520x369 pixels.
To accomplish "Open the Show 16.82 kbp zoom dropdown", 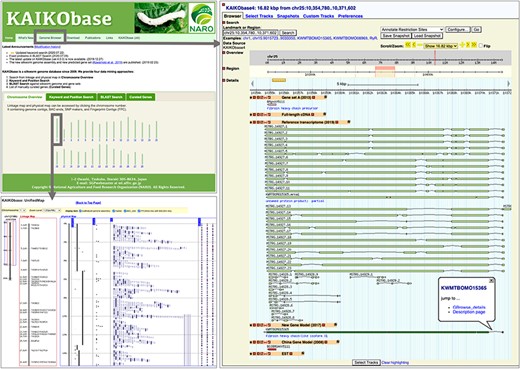I will (440, 46).
